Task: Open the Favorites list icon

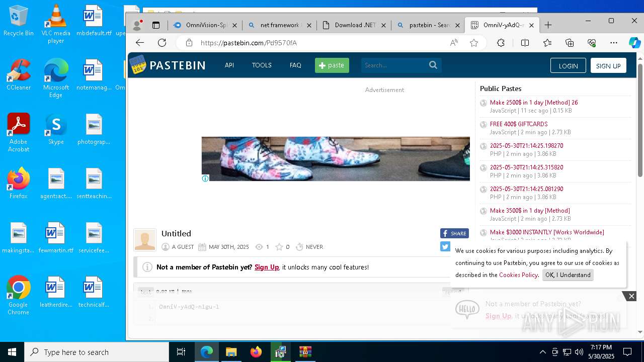Action: coord(547,43)
